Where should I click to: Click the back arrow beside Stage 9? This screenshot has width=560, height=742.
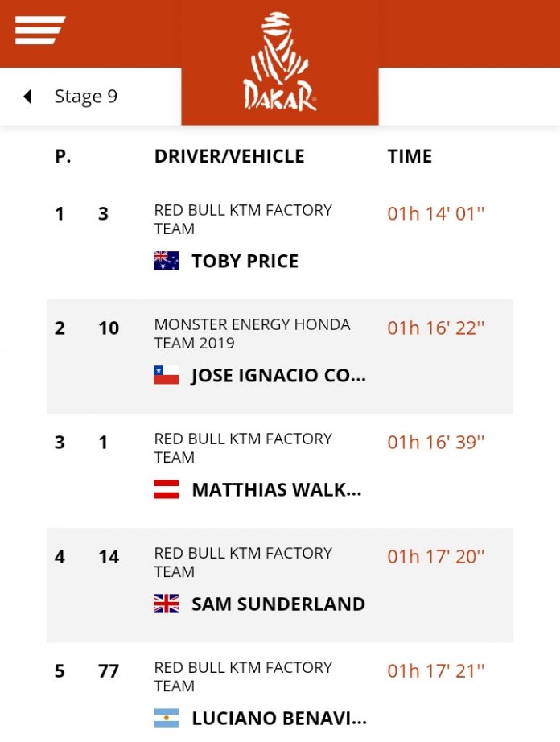(28, 97)
